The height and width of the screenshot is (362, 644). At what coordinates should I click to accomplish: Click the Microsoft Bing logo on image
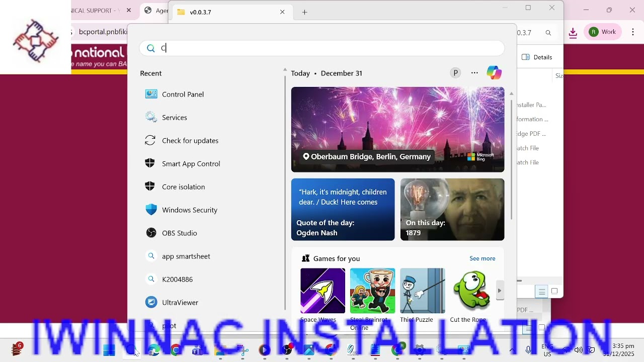pyautogui.click(x=480, y=157)
